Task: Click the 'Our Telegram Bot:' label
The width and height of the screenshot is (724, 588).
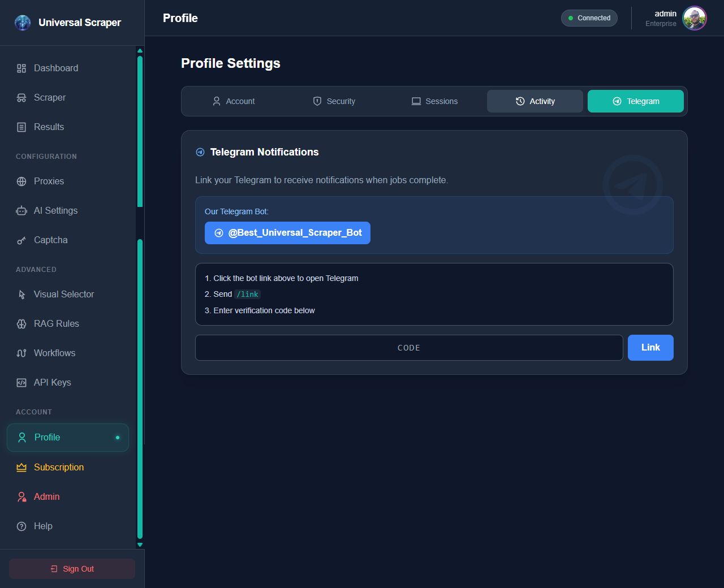Action: (236, 211)
